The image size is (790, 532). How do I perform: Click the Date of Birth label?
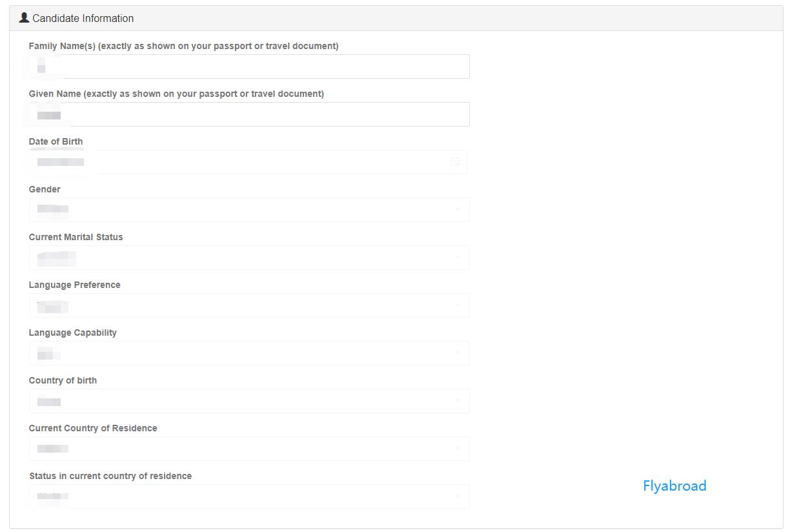[56, 141]
